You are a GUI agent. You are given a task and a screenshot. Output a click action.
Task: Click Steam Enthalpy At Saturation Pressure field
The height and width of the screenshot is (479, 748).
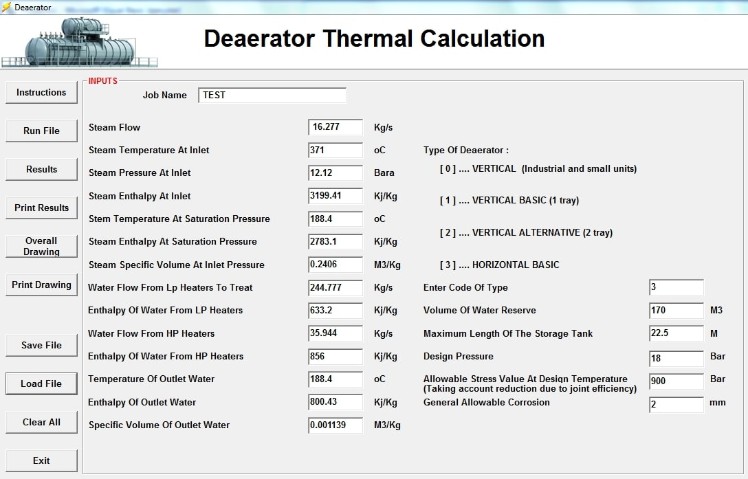tap(335, 241)
